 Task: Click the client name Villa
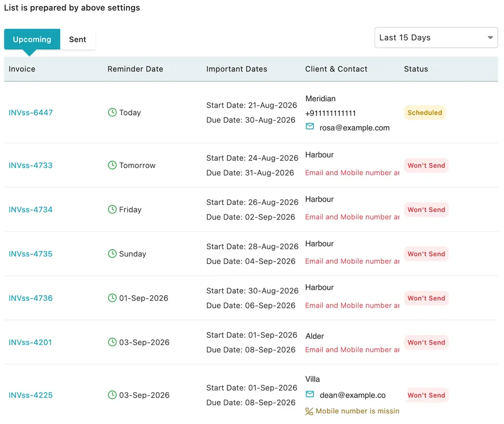pyautogui.click(x=312, y=379)
